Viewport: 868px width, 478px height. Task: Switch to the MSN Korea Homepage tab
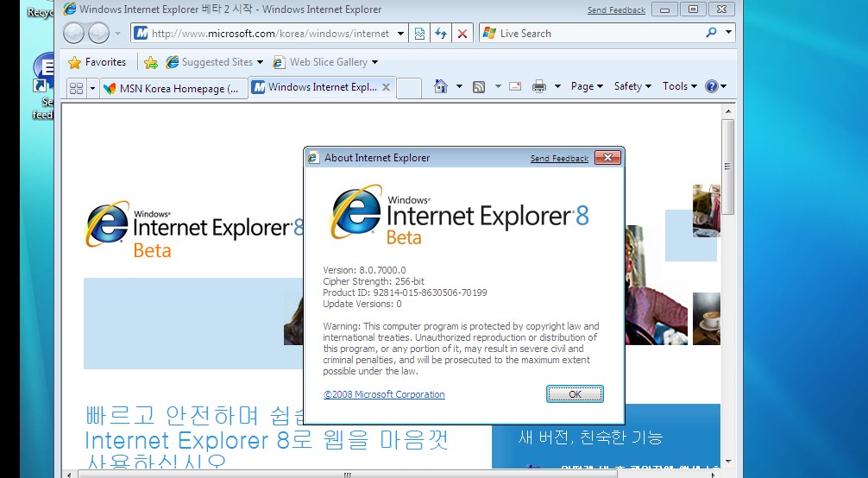pos(173,88)
